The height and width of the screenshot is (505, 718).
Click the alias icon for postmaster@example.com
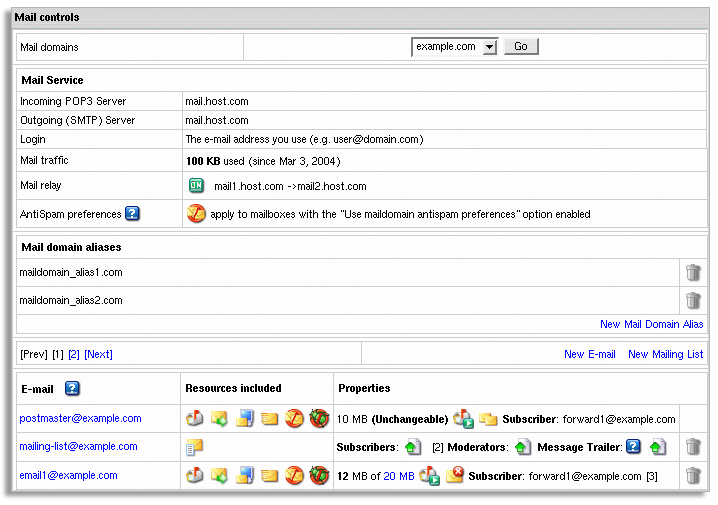(x=245, y=418)
